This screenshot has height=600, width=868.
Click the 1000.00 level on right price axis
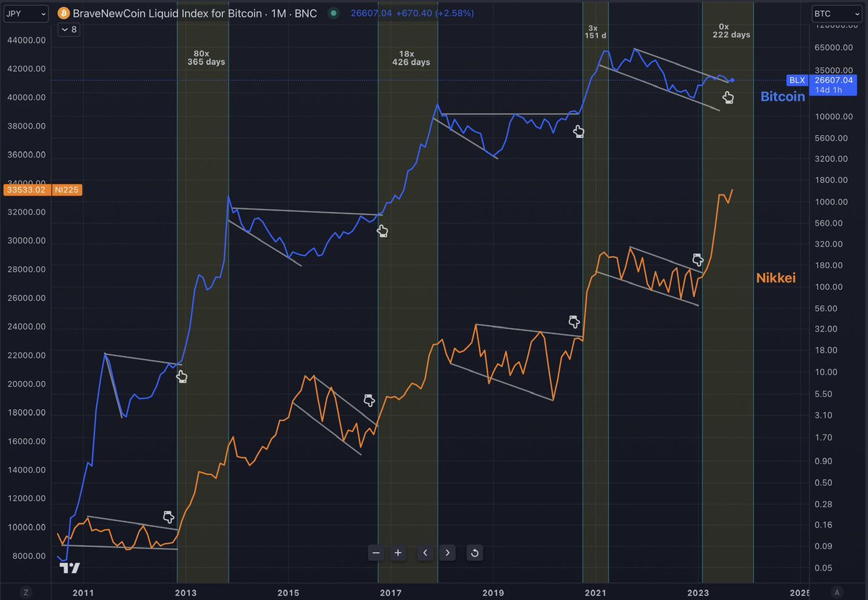click(x=832, y=201)
